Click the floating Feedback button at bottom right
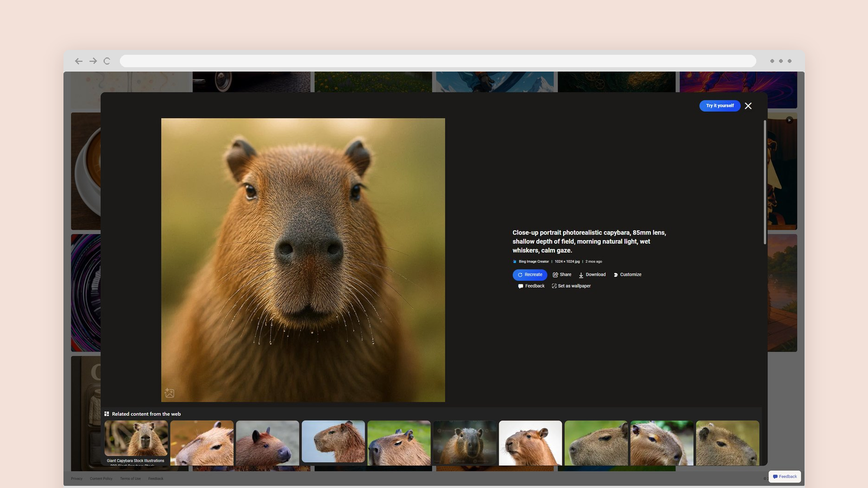 click(784, 477)
